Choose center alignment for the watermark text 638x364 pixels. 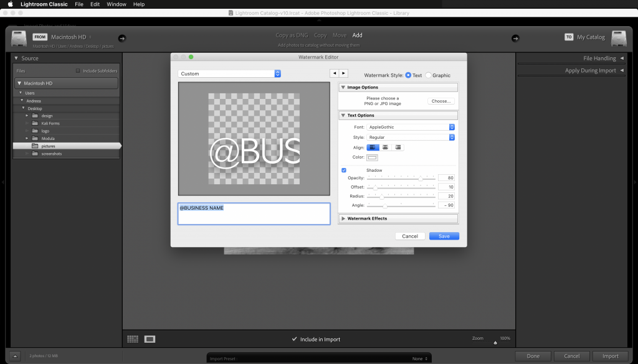click(384, 147)
